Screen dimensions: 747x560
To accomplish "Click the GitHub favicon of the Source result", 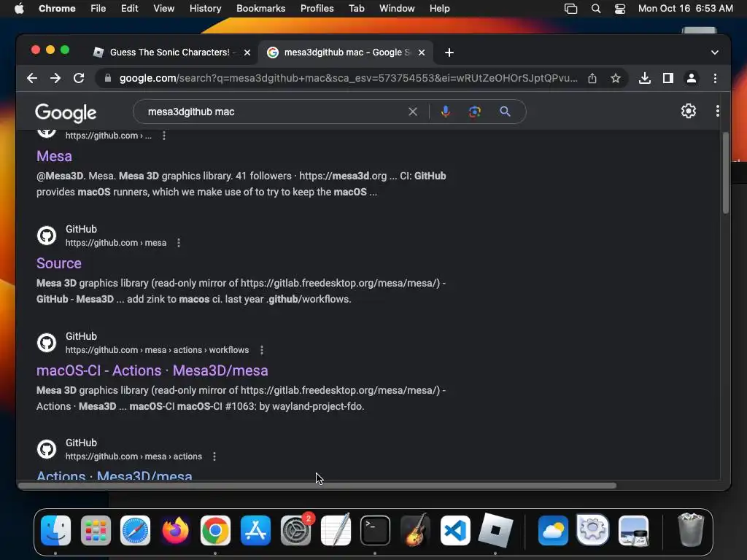I will tap(47, 236).
